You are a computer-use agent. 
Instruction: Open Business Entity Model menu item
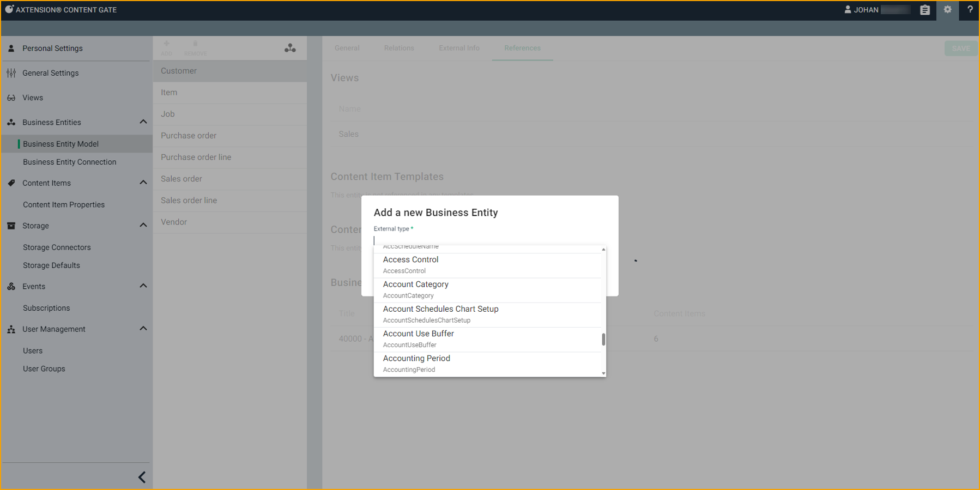[x=77, y=144]
